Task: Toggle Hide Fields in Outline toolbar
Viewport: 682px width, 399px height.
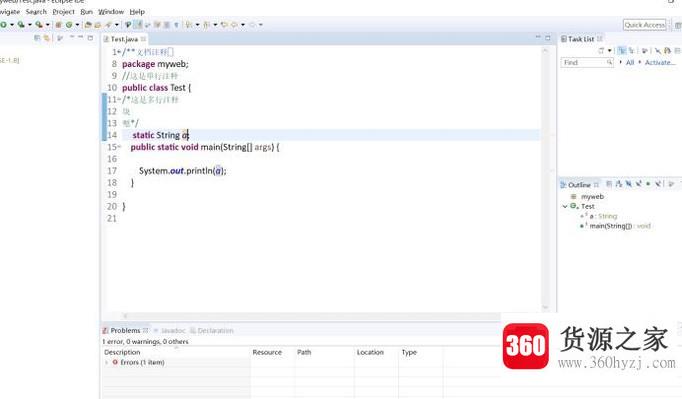Action: (x=629, y=184)
